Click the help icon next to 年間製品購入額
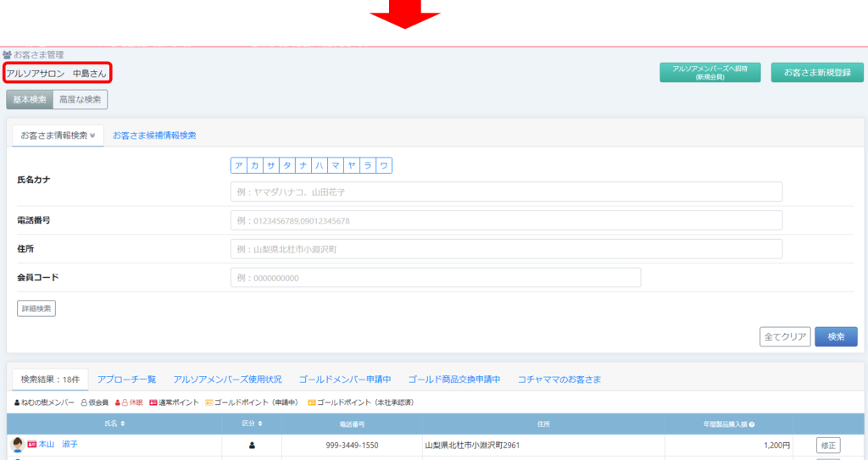The width and height of the screenshot is (868, 460). point(752,424)
